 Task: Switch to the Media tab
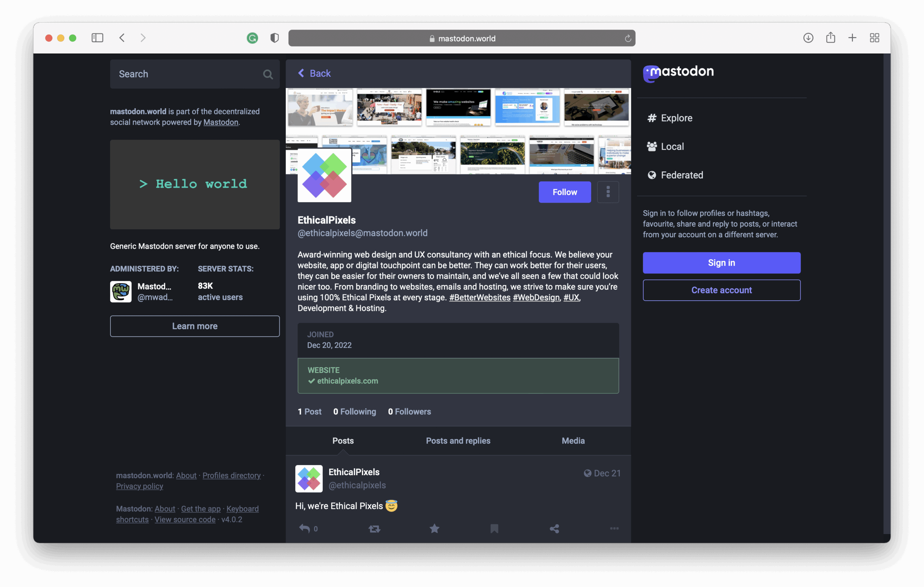pos(573,441)
